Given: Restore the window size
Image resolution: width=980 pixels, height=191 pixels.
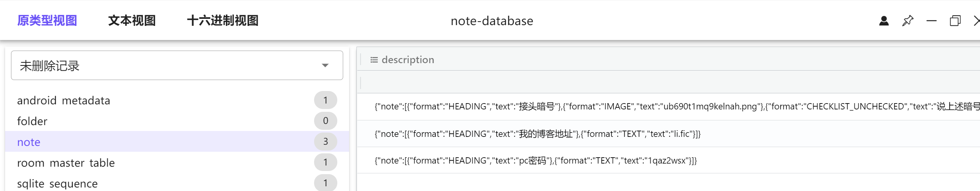Looking at the screenshot, I should tap(955, 21).
